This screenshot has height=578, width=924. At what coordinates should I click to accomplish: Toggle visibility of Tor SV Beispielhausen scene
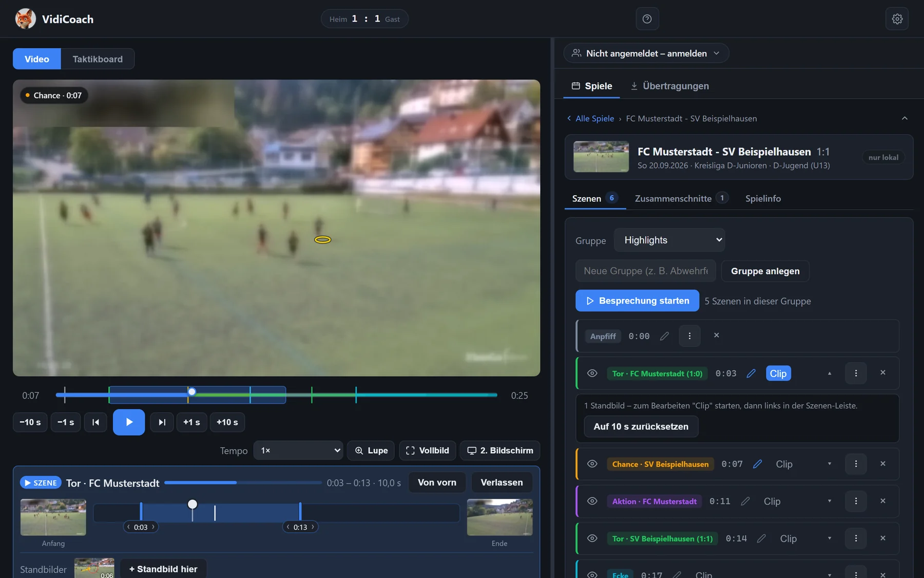(x=592, y=538)
